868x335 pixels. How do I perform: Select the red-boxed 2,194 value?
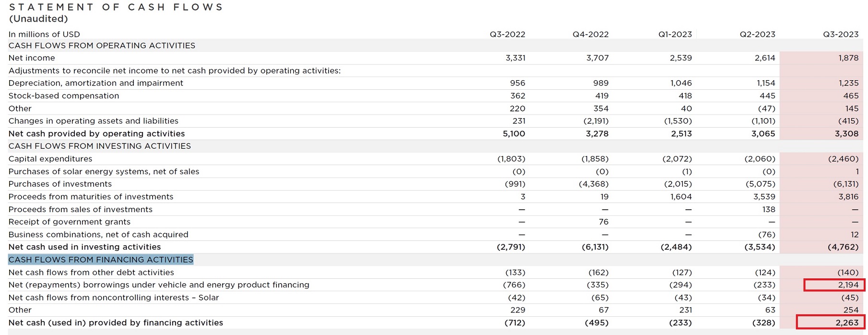[834, 285]
